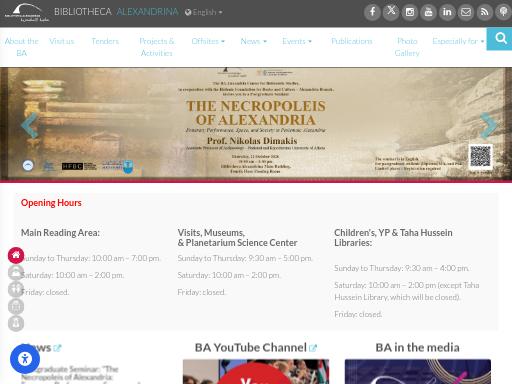Click Visits, Museums & Planetarium Science Center heading
The image size is (512, 384).
tap(237, 238)
